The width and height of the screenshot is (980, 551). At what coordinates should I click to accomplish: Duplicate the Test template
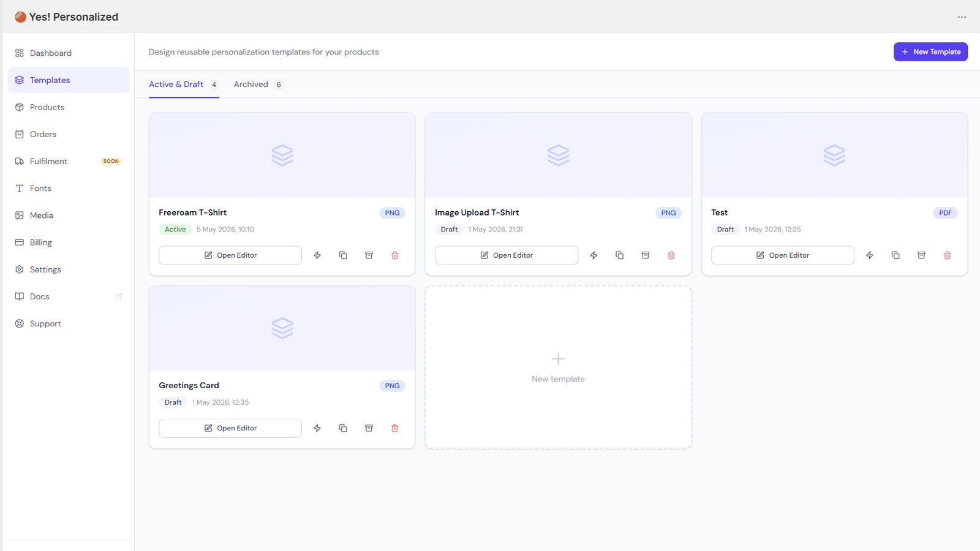[895, 255]
